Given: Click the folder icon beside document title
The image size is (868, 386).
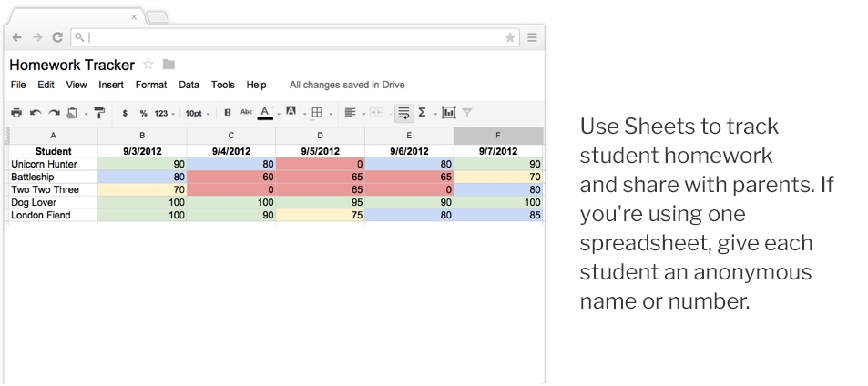Looking at the screenshot, I should pyautogui.click(x=168, y=65).
